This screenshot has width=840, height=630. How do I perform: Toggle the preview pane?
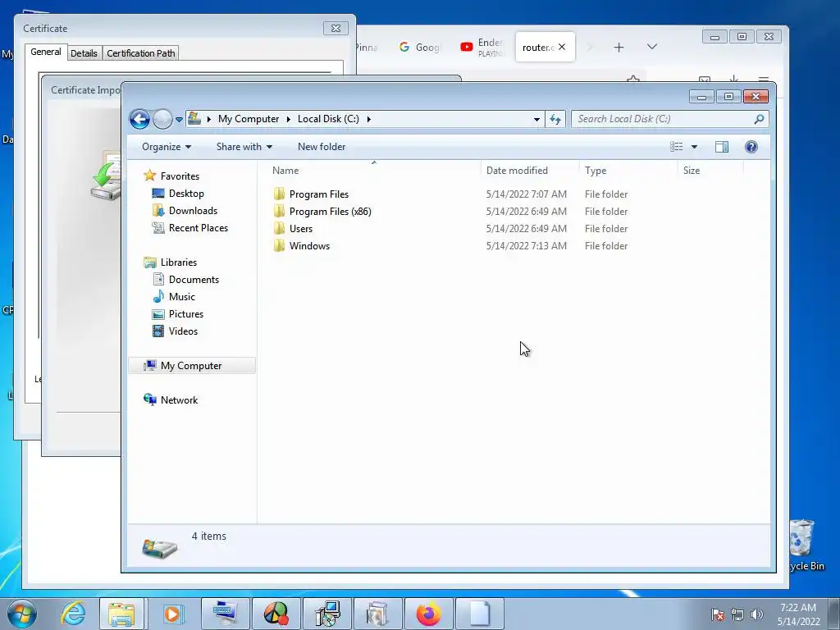pyautogui.click(x=722, y=147)
